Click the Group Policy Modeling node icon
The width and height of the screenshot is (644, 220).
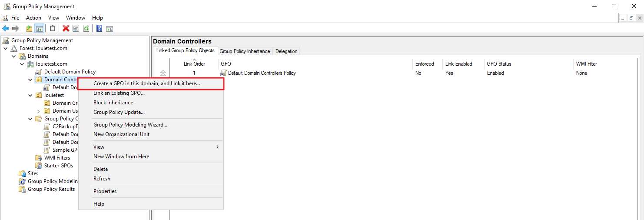[x=23, y=181]
